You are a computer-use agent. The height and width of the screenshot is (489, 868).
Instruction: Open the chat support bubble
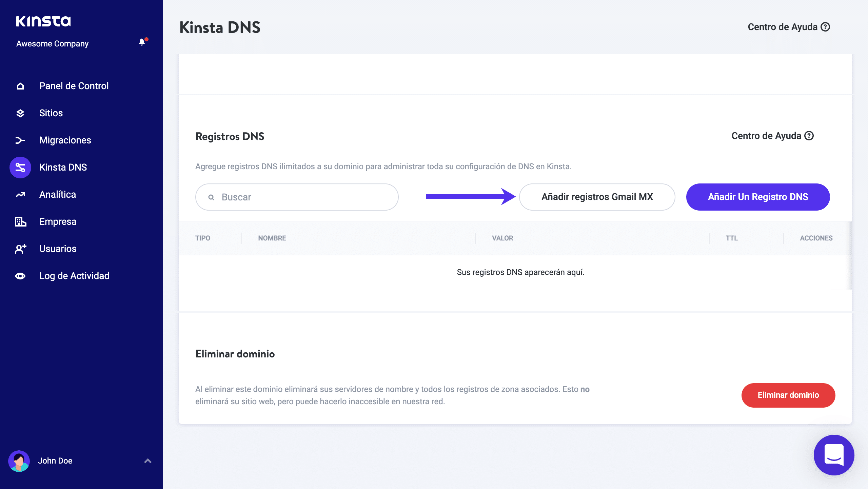[834, 455]
